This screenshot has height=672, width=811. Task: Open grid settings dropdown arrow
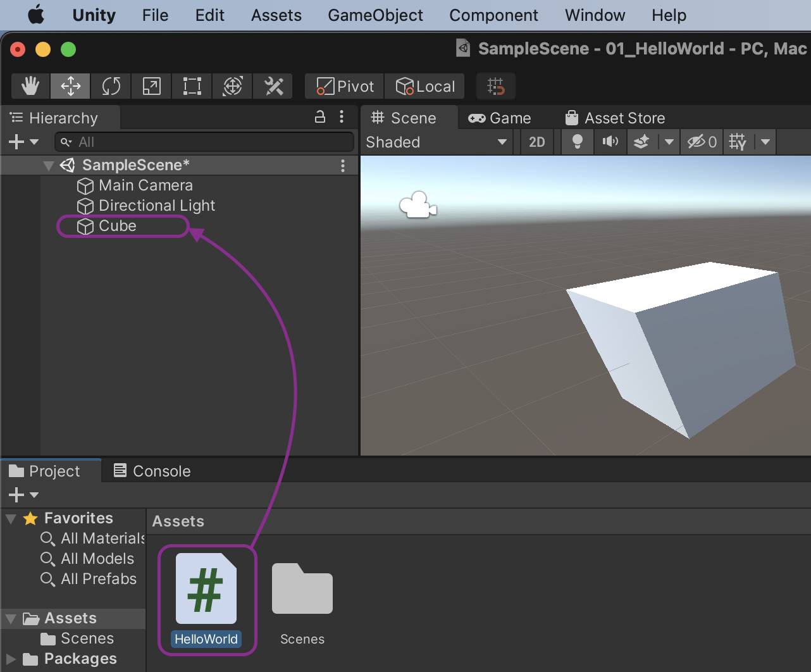(765, 142)
